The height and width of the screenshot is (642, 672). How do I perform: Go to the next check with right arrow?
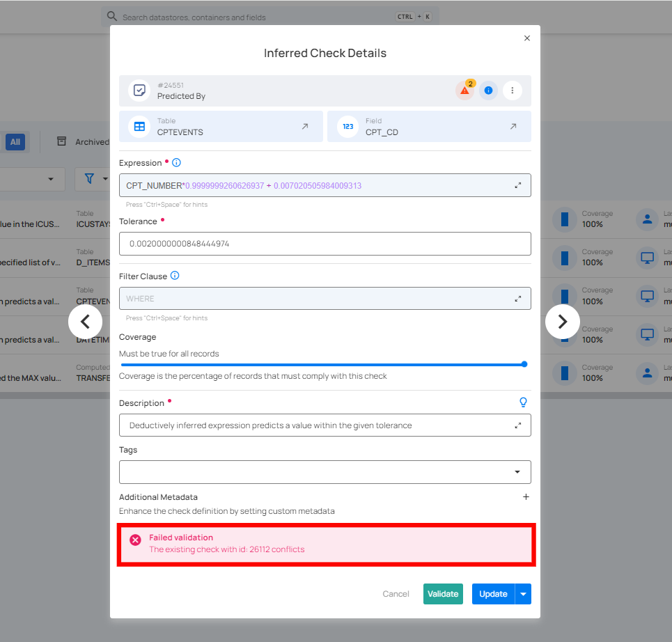[562, 322]
